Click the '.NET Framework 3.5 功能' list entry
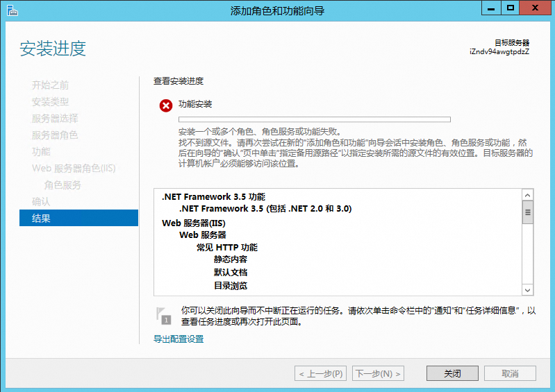The height and width of the screenshot is (392, 555). 213,196
